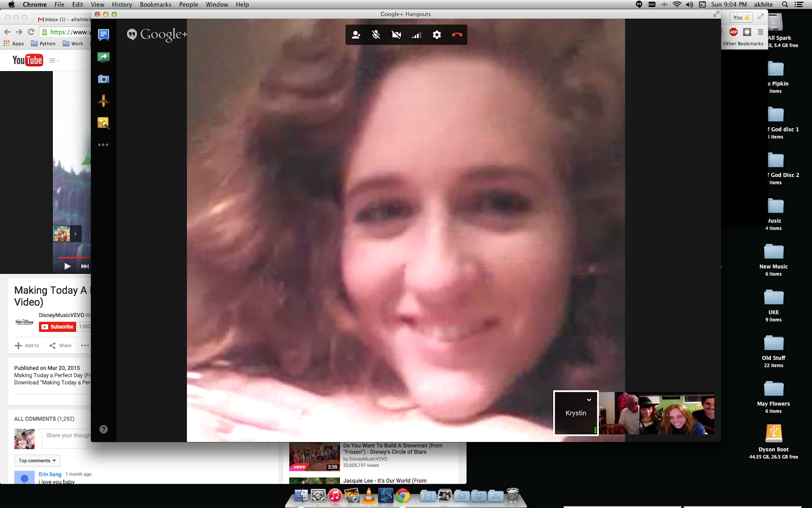Open the Bookmarks menu
This screenshot has width=812, height=508.
155,5
